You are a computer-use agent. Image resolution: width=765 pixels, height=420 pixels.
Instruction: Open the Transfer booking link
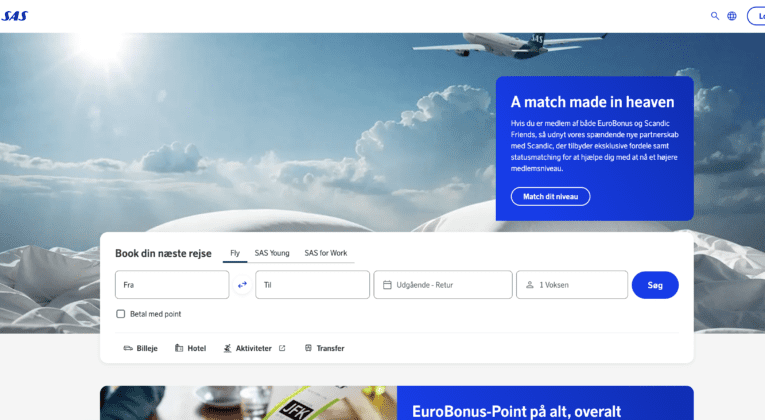[324, 348]
